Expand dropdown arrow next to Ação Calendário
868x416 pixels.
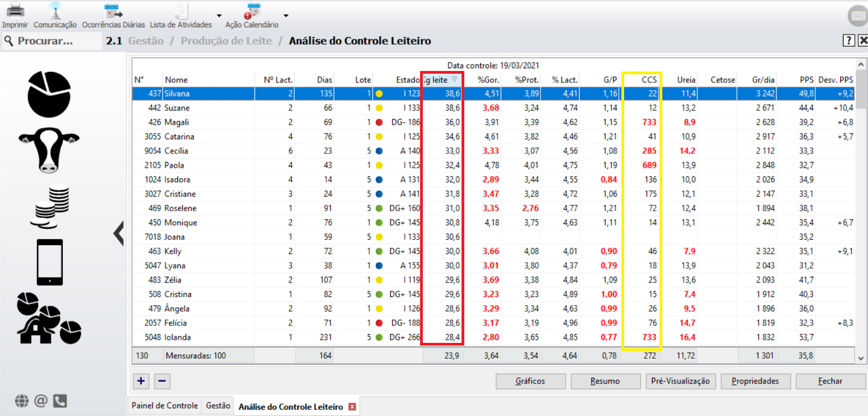(x=286, y=16)
